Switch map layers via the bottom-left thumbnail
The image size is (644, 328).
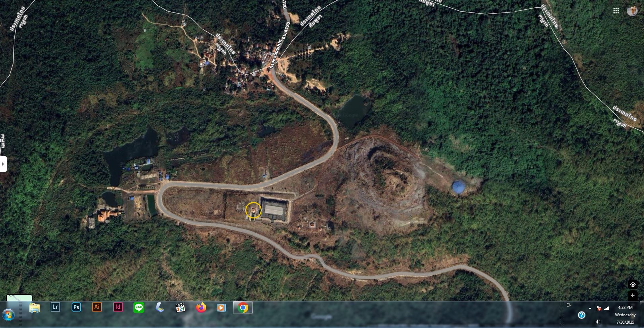click(x=19, y=298)
